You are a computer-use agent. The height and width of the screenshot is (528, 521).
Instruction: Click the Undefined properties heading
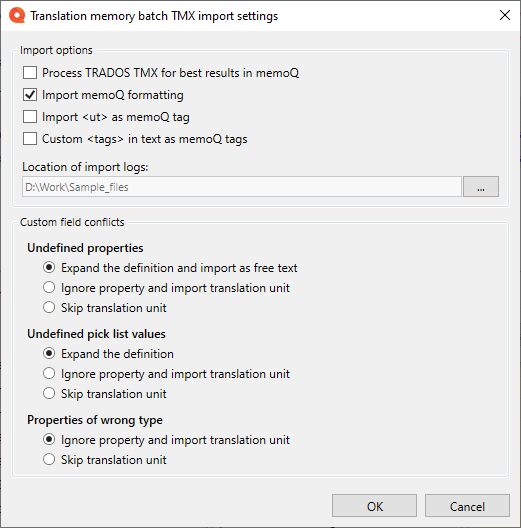tap(85, 248)
